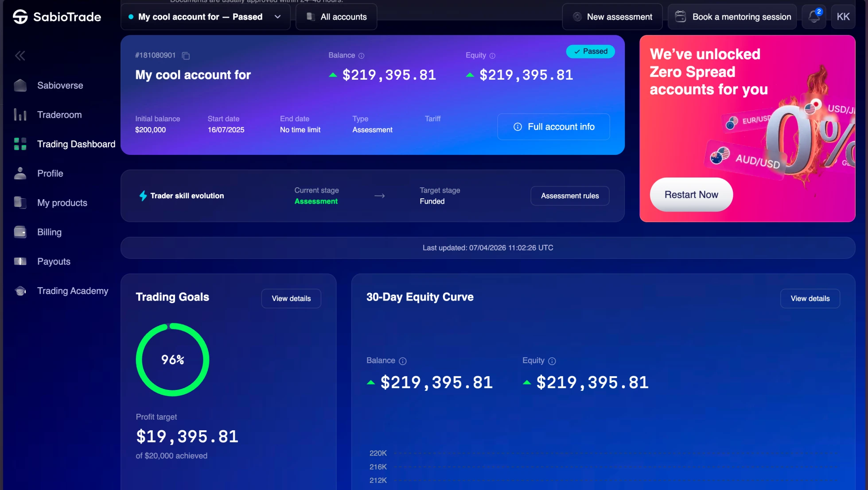Go to Traderoom in sidebar
Image resolution: width=868 pixels, height=490 pixels.
click(x=59, y=115)
